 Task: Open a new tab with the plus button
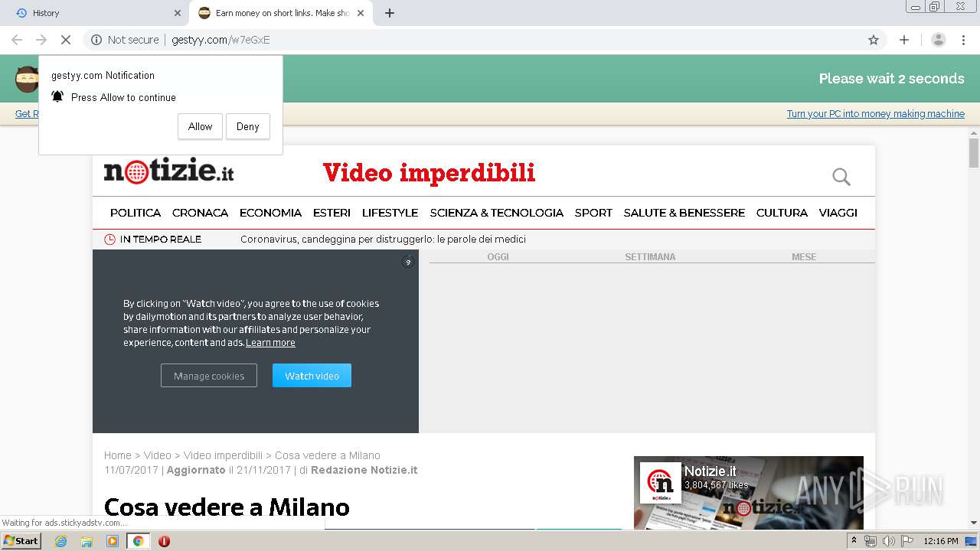(x=390, y=13)
